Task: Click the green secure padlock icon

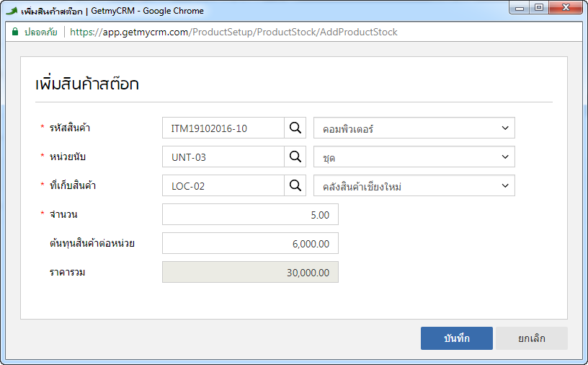Action: tap(15, 32)
